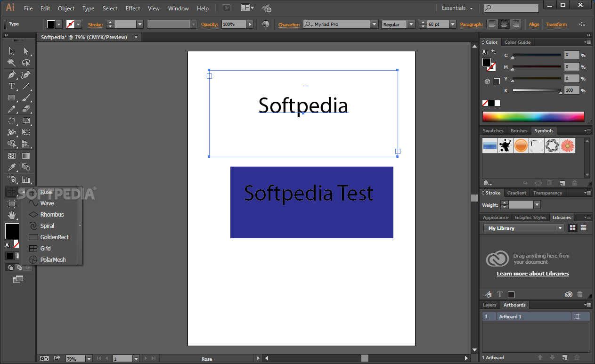Align paragraph text right
Image resolution: width=595 pixels, height=364 pixels.
pyautogui.click(x=516, y=24)
